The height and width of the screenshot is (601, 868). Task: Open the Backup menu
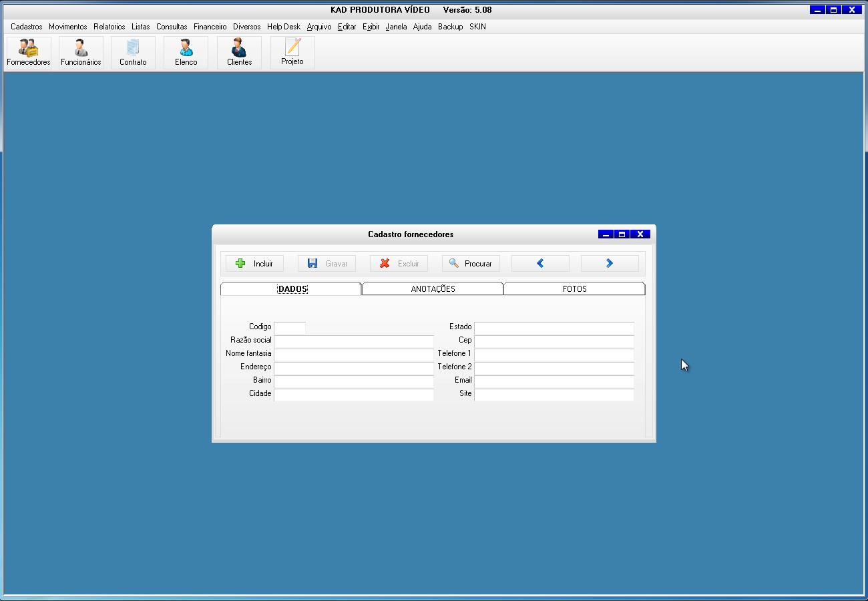point(451,27)
